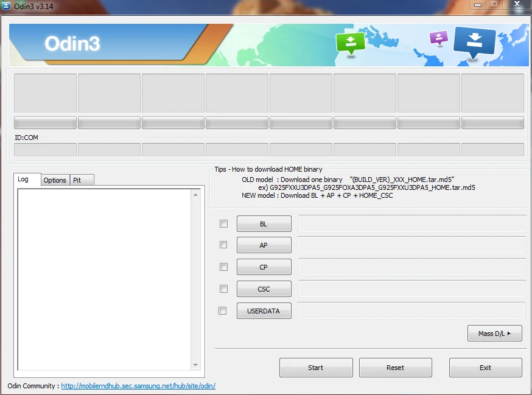Viewport: 532px width, 395px height.
Task: Click the Odin3 app icon in title bar
Action: (x=5, y=5)
